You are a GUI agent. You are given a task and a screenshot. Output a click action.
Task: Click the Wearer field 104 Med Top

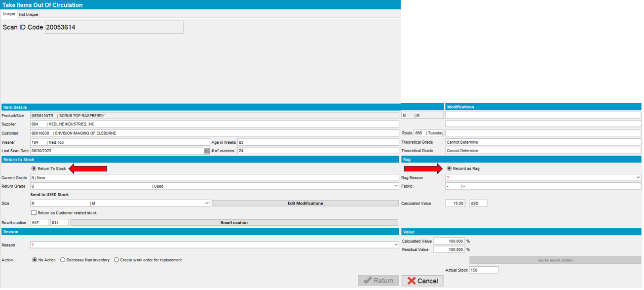pos(120,142)
